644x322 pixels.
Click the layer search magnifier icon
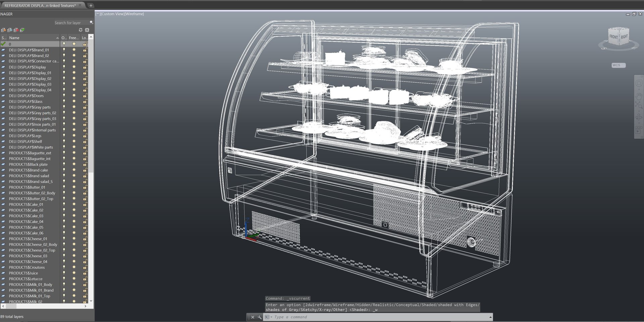click(x=91, y=22)
